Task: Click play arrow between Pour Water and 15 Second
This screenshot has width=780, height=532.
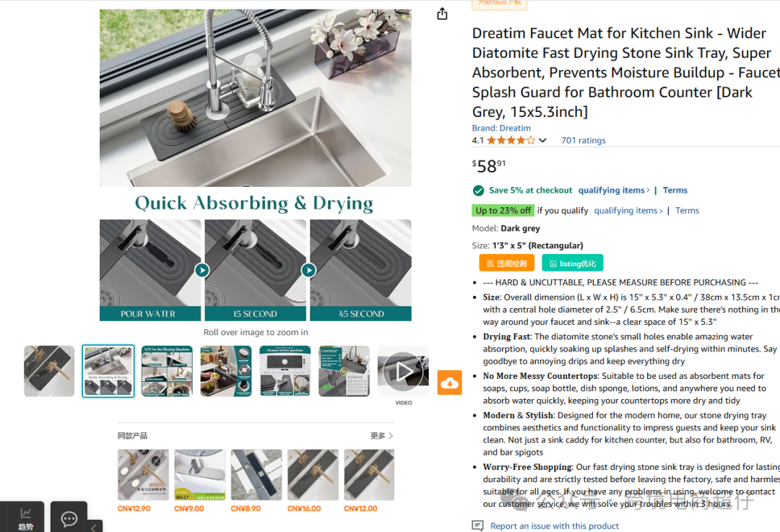Action: coord(202,270)
